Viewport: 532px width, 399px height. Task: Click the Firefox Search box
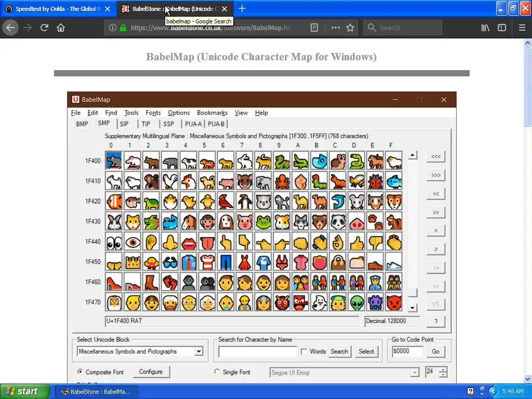tap(403, 28)
